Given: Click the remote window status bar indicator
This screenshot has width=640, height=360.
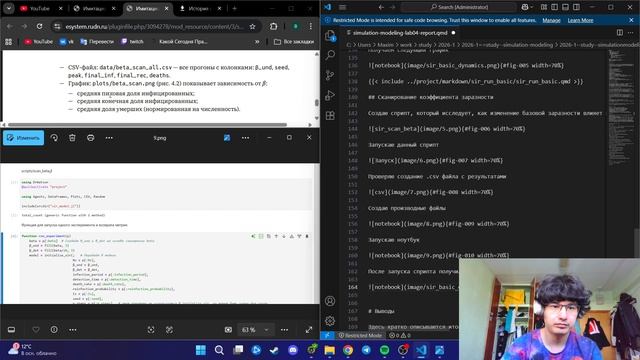Looking at the screenshot, I should [x=327, y=335].
